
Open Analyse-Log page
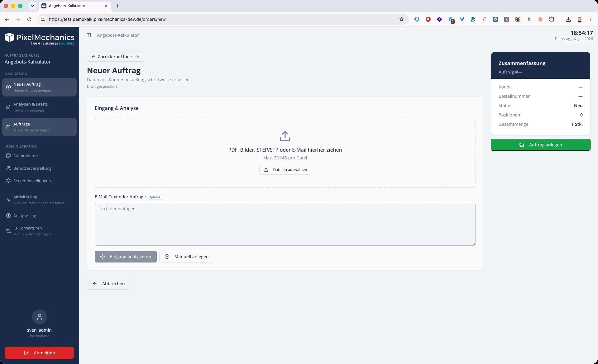(39, 215)
